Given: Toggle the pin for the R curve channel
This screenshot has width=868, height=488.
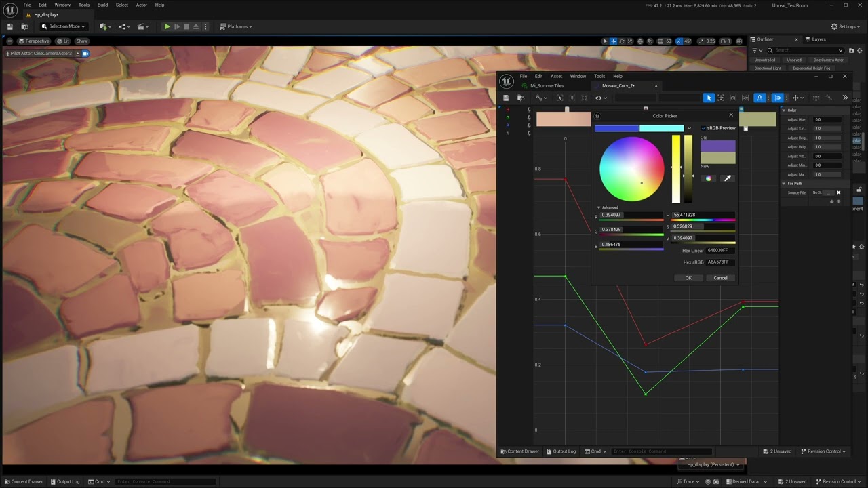Looking at the screenshot, I should pos(528,110).
